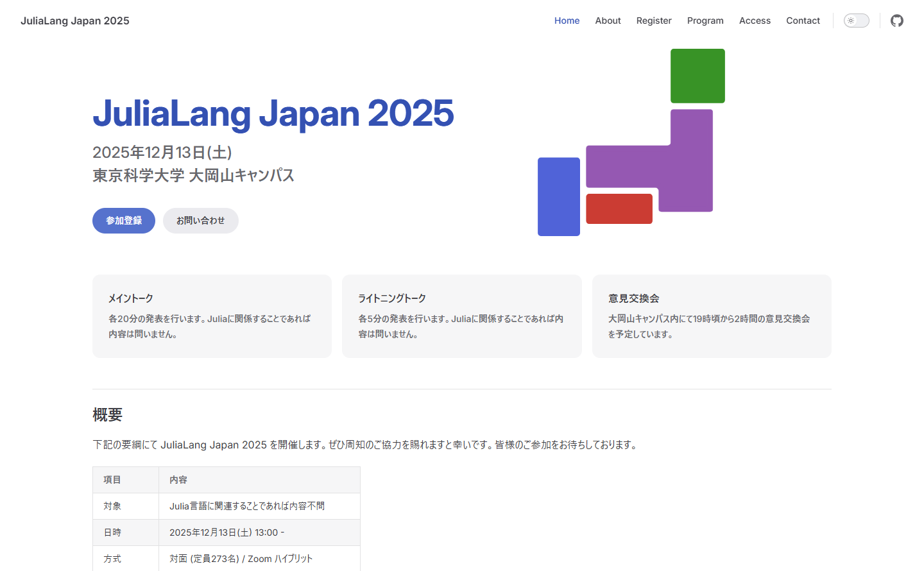
Task: Select the 対象 table row label
Action: tap(126, 506)
